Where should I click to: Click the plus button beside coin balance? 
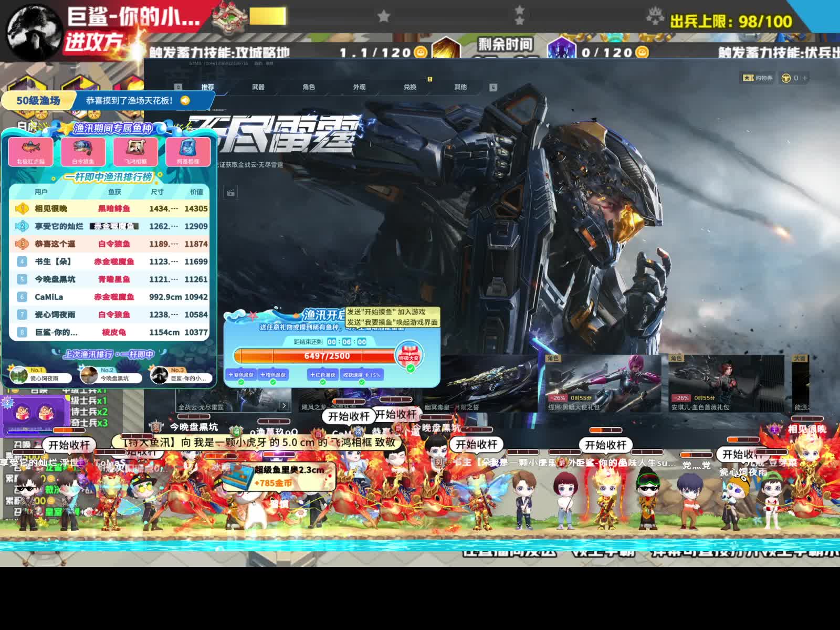click(804, 78)
